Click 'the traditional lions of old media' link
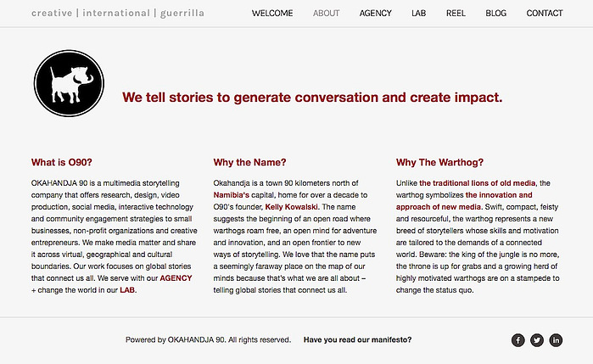Screen dimensions: 593x364 point(478,183)
